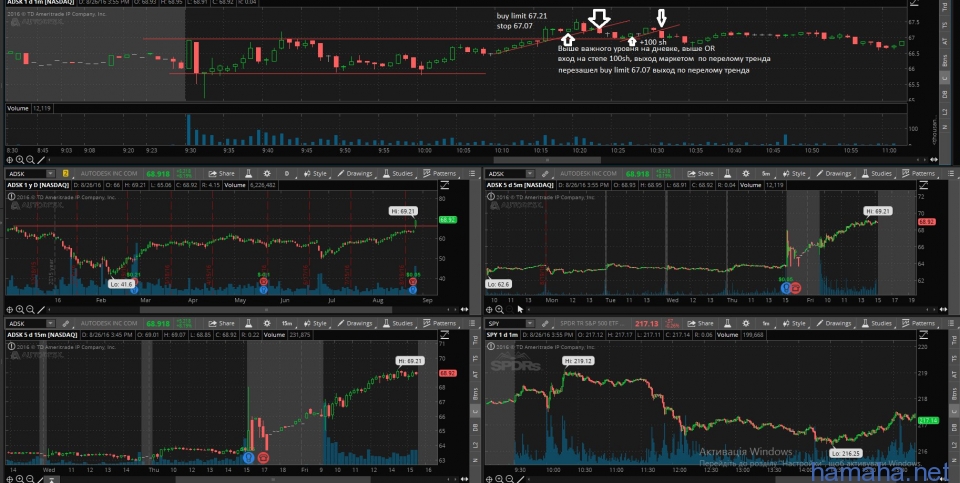Screen dimensions: 960x483
Task: Open Style menu in ADSK daily chart
Action: (315, 173)
